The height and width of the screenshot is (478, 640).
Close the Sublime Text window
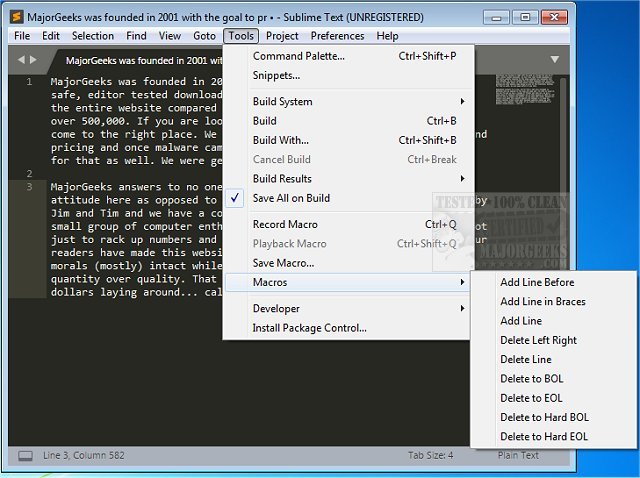[x=554, y=18]
